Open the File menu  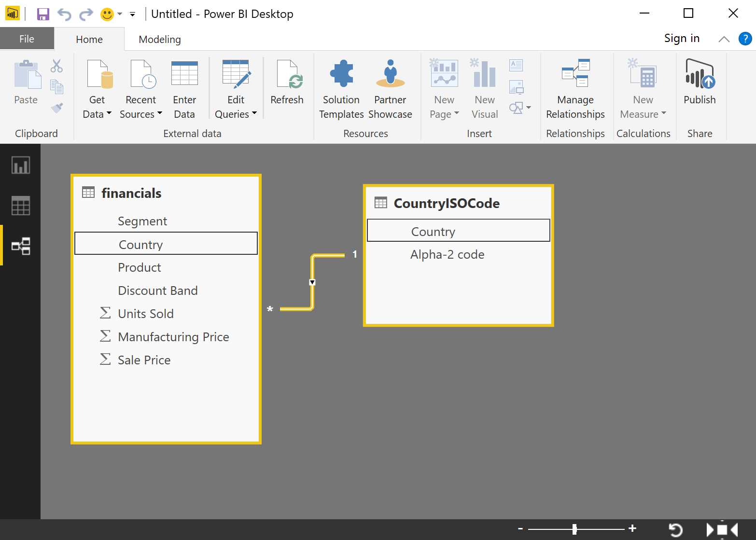(x=27, y=39)
